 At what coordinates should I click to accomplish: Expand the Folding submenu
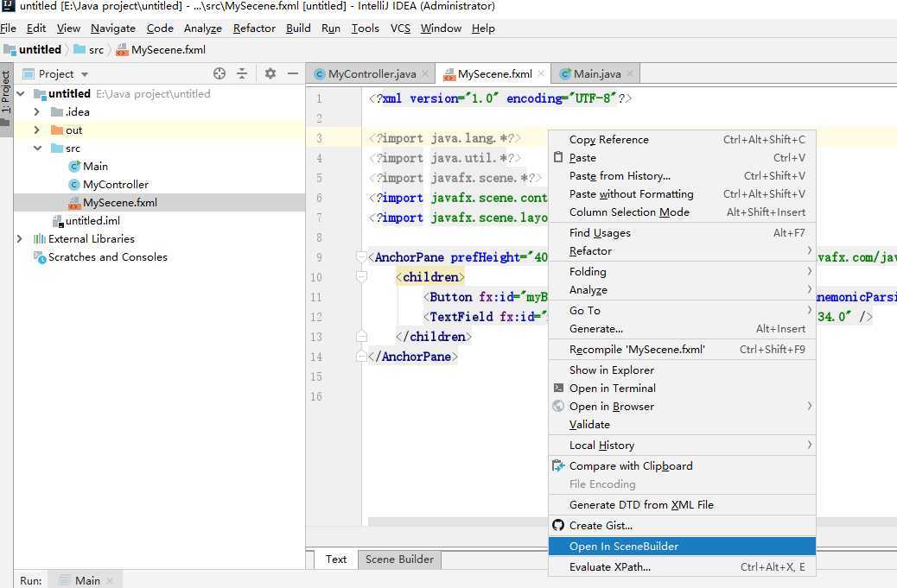click(682, 271)
